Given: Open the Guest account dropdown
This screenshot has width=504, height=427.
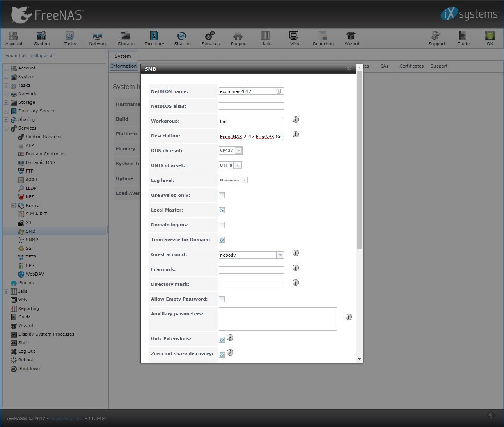Looking at the screenshot, I should tap(280, 255).
